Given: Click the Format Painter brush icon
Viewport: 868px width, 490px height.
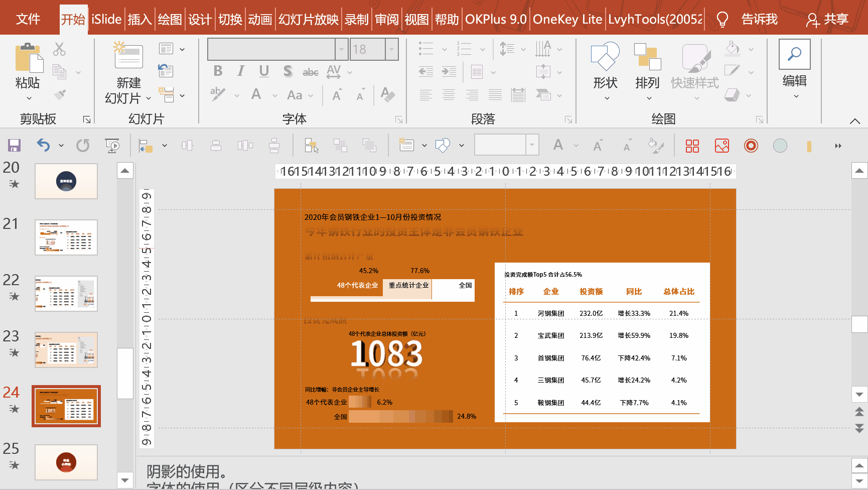Looking at the screenshot, I should 60,94.
